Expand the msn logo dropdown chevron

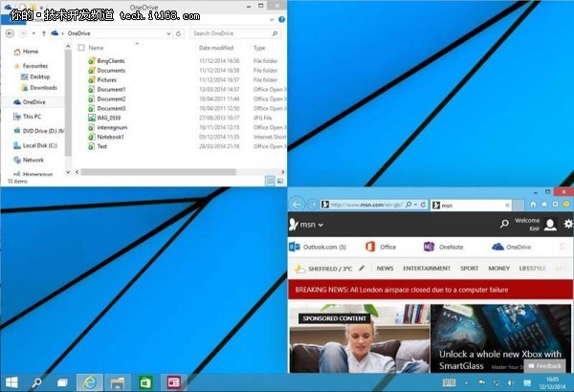(320, 225)
